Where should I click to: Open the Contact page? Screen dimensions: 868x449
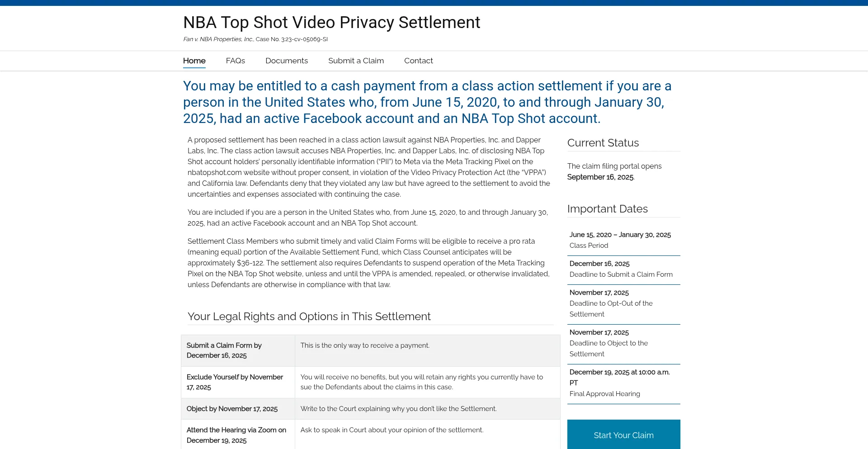418,61
